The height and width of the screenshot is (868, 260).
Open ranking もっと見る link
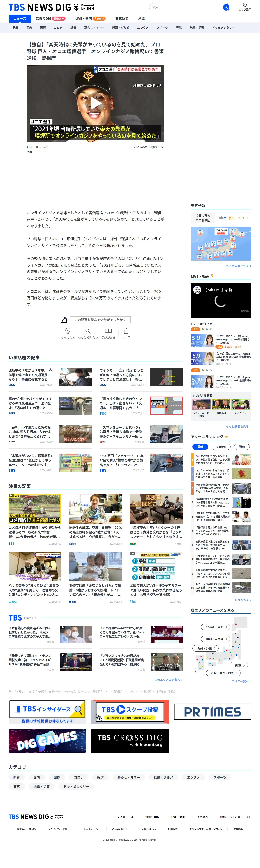(243, 600)
